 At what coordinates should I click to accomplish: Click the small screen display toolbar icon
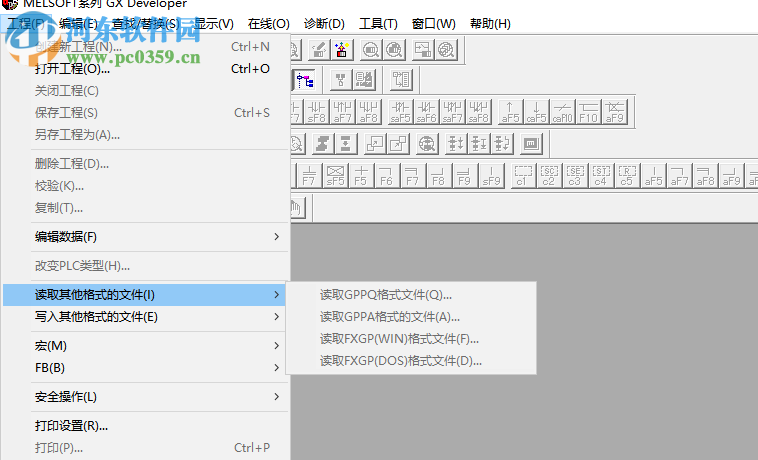pos(531,144)
